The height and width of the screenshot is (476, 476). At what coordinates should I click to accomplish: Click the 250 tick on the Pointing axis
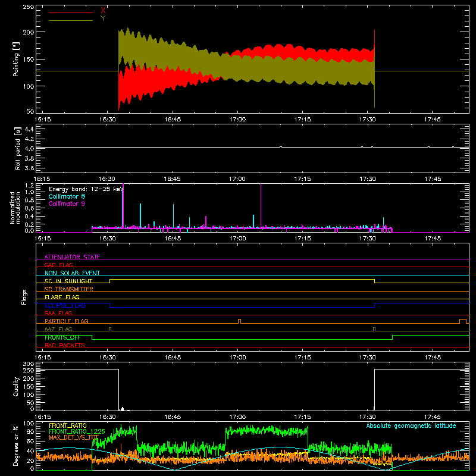tap(28, 7)
